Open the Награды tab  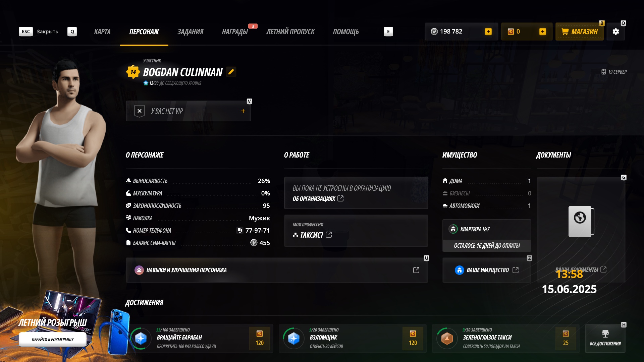click(235, 32)
